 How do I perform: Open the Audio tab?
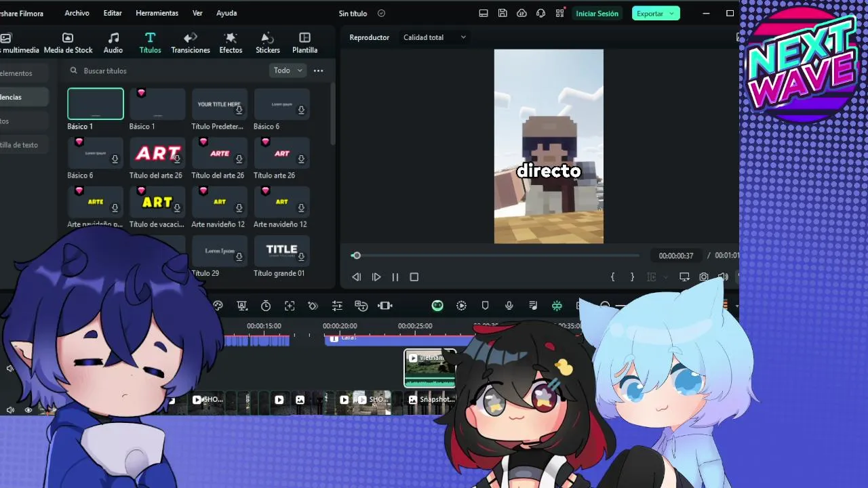coord(113,43)
